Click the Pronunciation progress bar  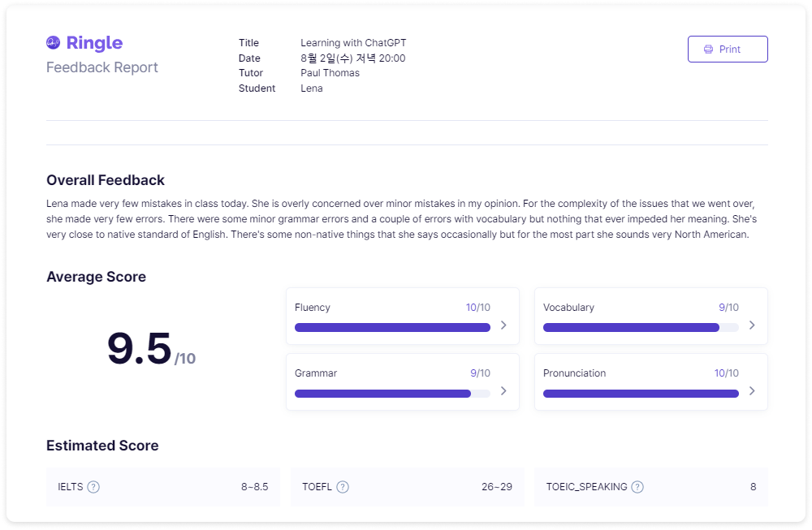tap(641, 394)
